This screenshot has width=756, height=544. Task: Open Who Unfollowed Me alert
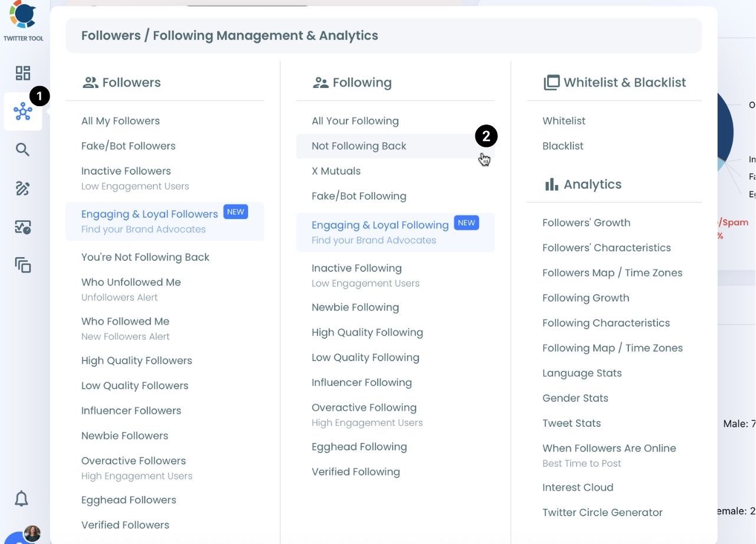click(131, 283)
